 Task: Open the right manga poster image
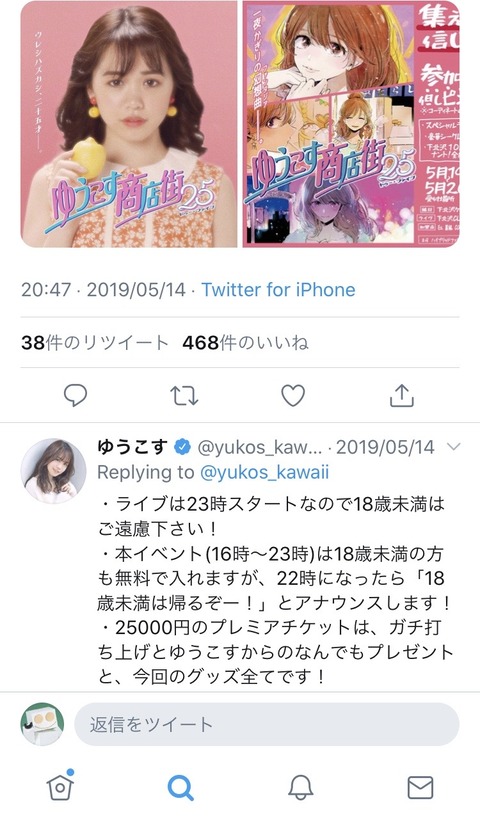pyautogui.click(x=351, y=124)
